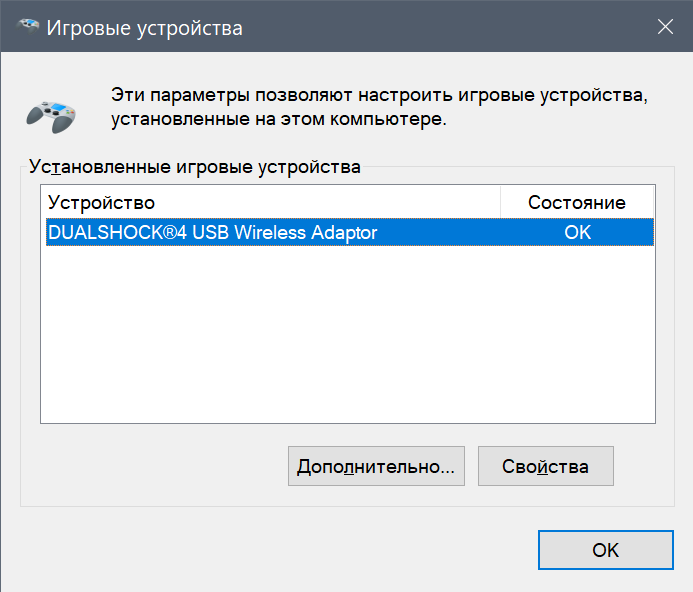The width and height of the screenshot is (693, 592).
Task: Click the Игровые устройства window title text
Action: tap(145, 28)
